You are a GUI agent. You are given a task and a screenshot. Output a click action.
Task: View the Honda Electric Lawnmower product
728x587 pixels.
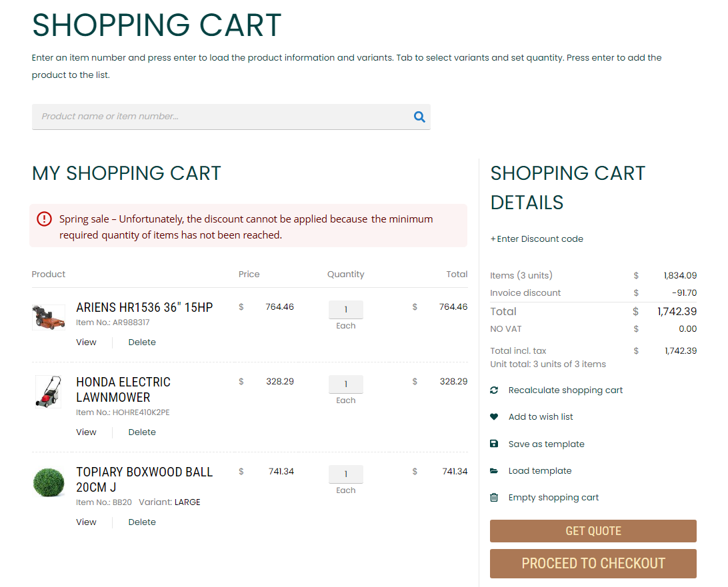[87, 432]
